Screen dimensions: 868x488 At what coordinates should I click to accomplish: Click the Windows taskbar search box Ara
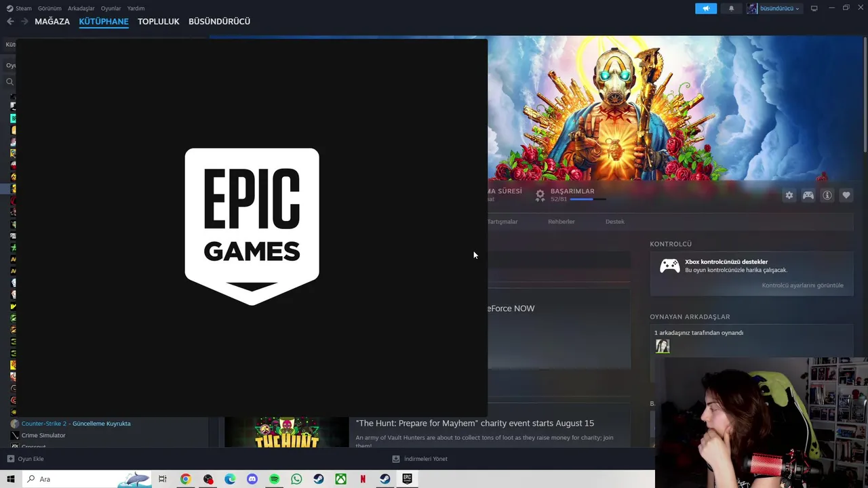click(x=87, y=479)
